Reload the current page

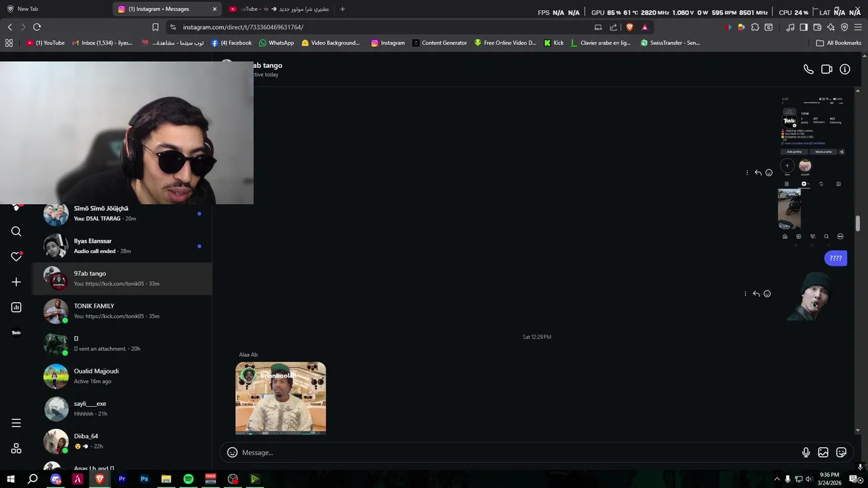click(x=37, y=27)
